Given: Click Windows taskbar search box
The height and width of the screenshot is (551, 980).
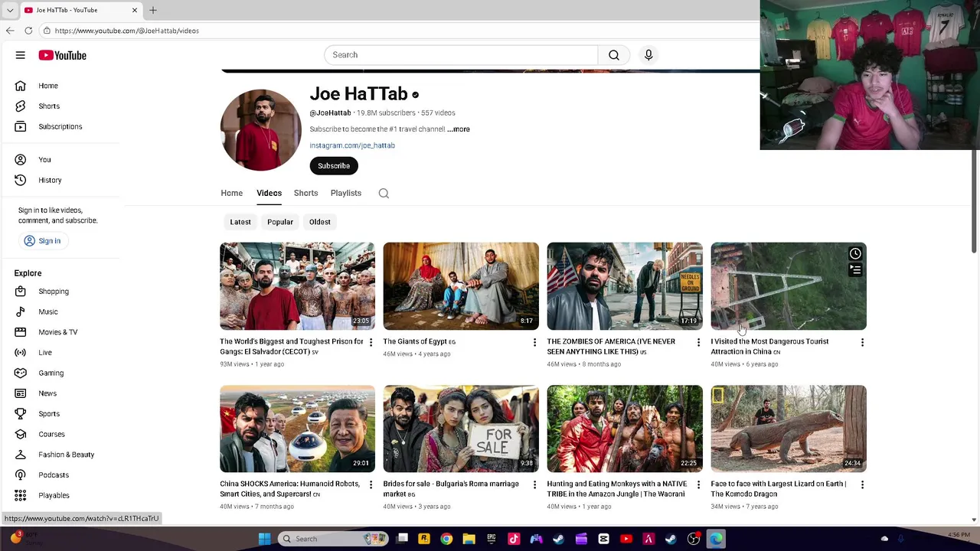Looking at the screenshot, I should 332,539.
